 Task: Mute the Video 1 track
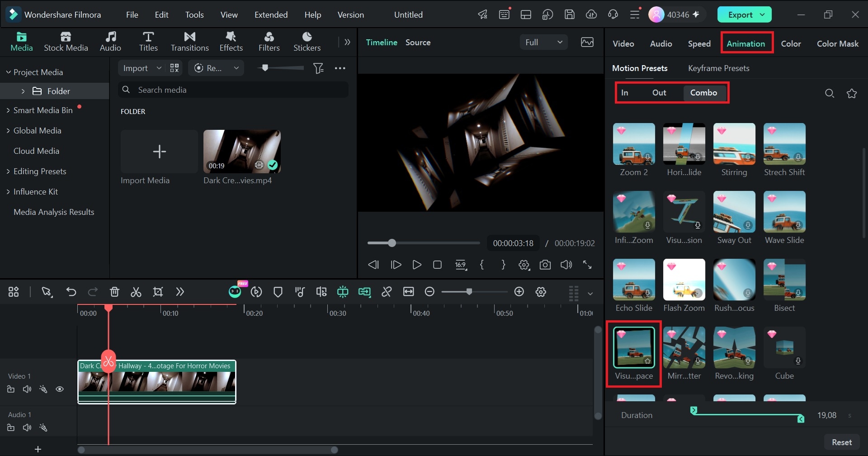pos(27,389)
